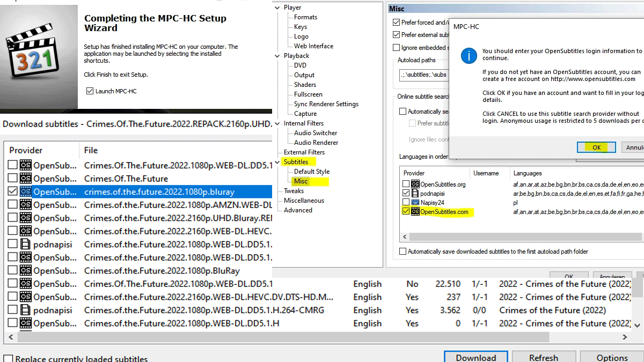644x362 pixels.
Task: Select the Playback category in options tree
Action: 296,56
